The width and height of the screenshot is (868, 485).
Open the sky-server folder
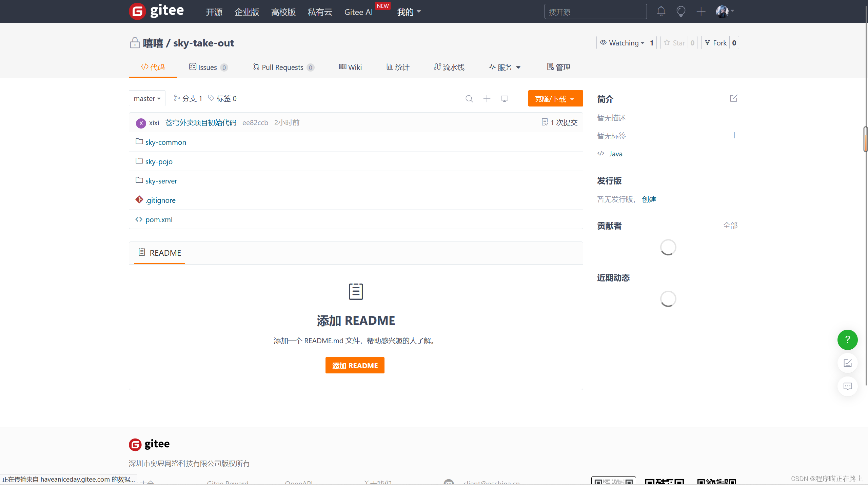coord(161,181)
